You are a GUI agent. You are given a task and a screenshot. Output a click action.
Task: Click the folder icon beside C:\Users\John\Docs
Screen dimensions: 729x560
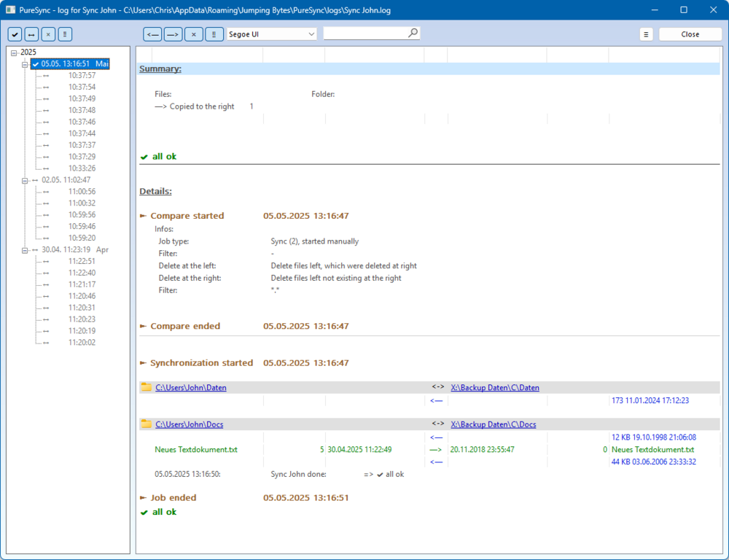(147, 424)
